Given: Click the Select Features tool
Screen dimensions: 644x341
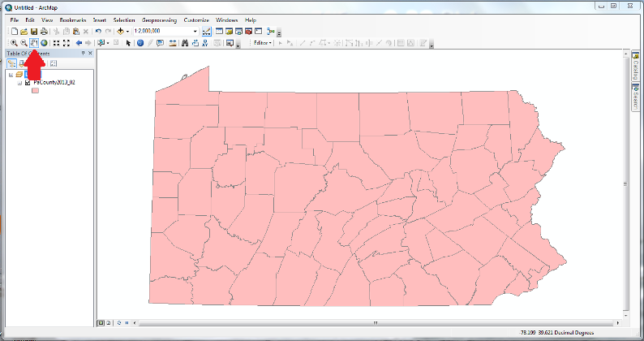Looking at the screenshot, I should (x=101, y=43).
